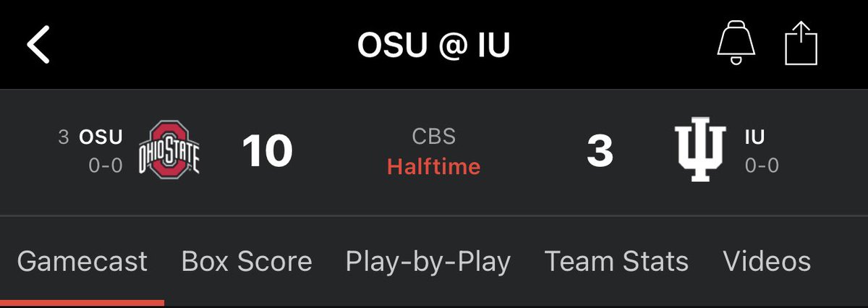Enable game alerts with the bell icon
The width and height of the screenshot is (868, 308).
735,45
